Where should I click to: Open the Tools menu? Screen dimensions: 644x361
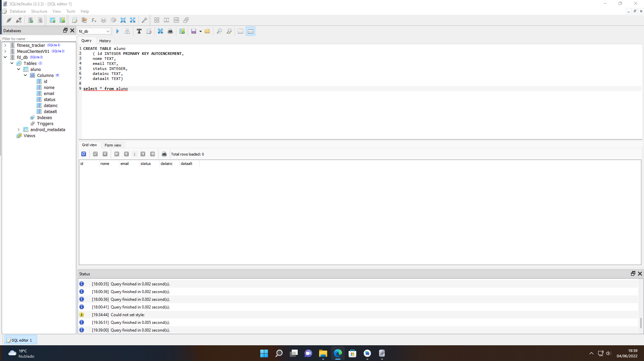click(x=71, y=11)
